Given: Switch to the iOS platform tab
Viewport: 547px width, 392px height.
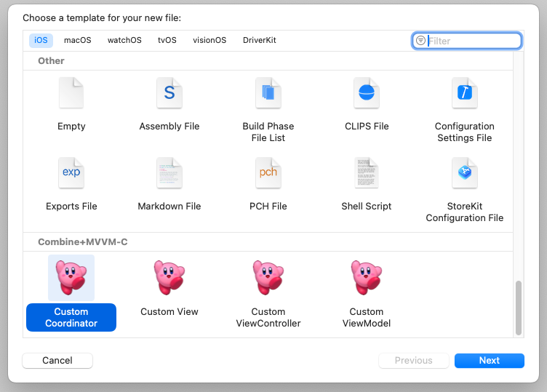Looking at the screenshot, I should coord(41,40).
